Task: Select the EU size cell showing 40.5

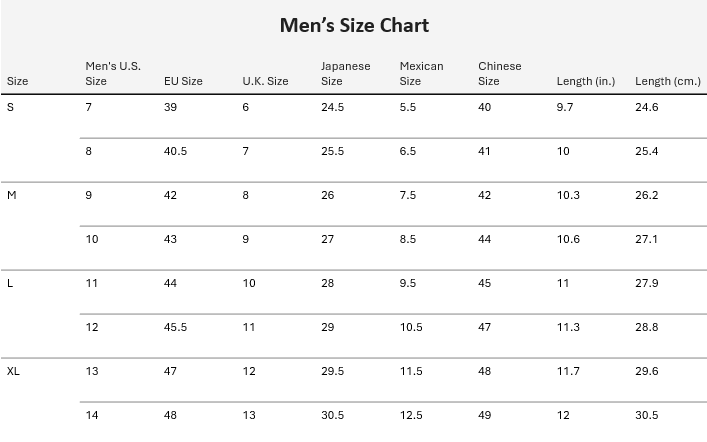Action: point(176,151)
